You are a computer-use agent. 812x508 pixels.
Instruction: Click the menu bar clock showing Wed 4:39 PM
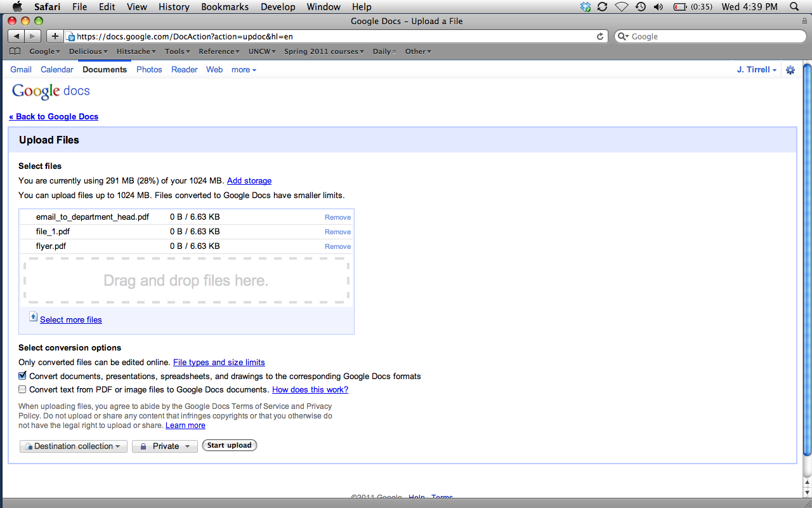pyautogui.click(x=750, y=7)
